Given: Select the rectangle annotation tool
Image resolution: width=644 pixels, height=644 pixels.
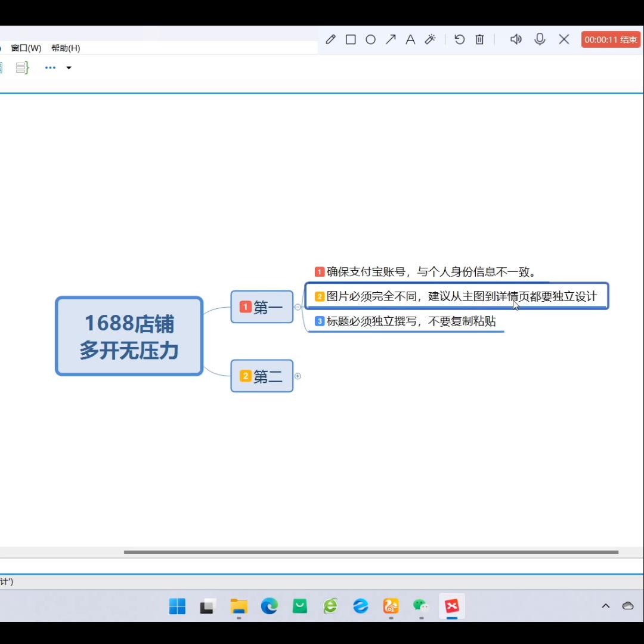Looking at the screenshot, I should (351, 39).
